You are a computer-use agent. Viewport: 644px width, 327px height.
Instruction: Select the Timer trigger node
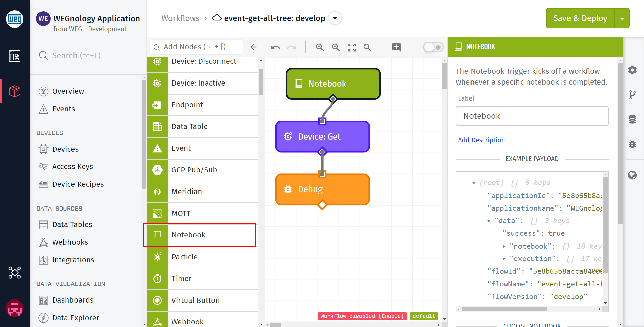[203, 279]
